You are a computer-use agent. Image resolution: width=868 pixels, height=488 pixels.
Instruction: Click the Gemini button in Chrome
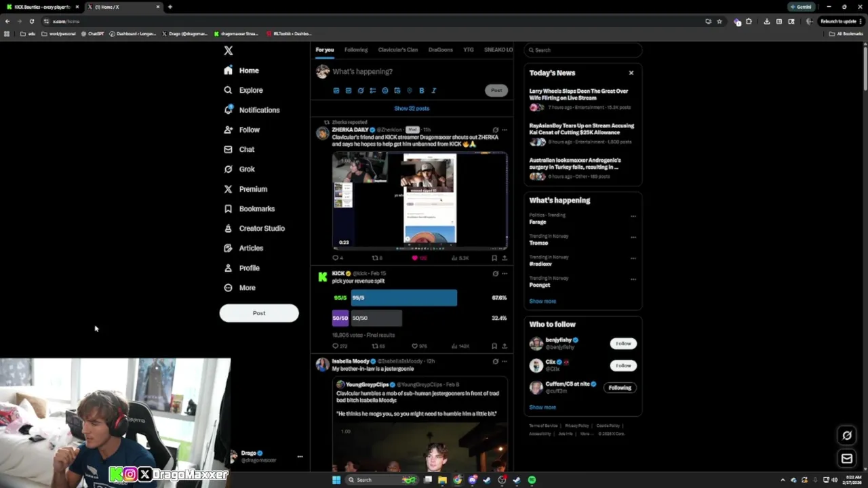coord(801,7)
